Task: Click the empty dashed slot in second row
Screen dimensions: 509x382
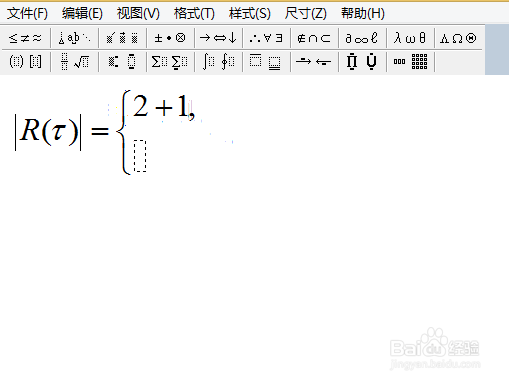Action: click(140, 156)
